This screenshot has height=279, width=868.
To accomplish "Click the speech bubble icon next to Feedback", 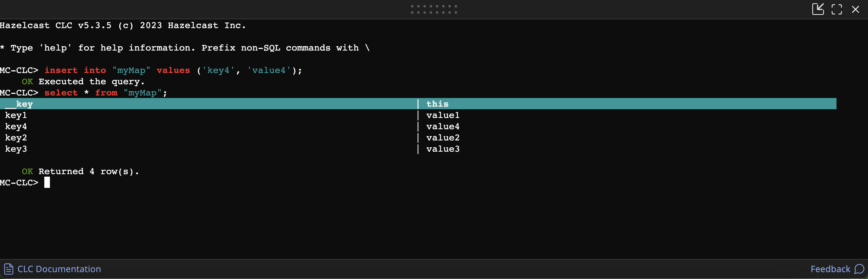I will [x=859, y=269].
